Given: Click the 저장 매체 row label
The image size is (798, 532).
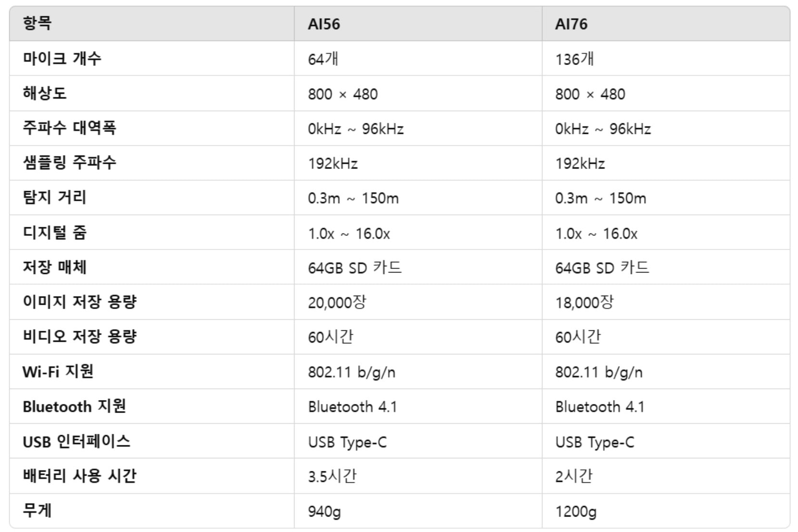Looking at the screenshot, I should click(54, 267).
